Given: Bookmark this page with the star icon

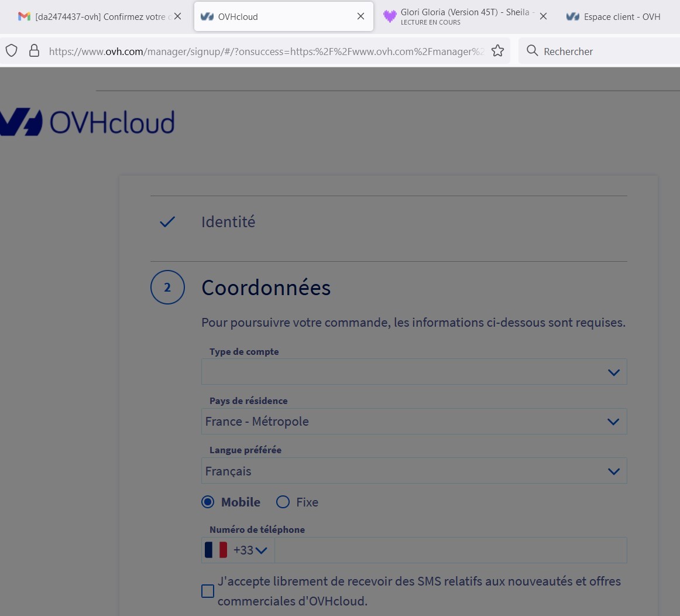Looking at the screenshot, I should (497, 51).
